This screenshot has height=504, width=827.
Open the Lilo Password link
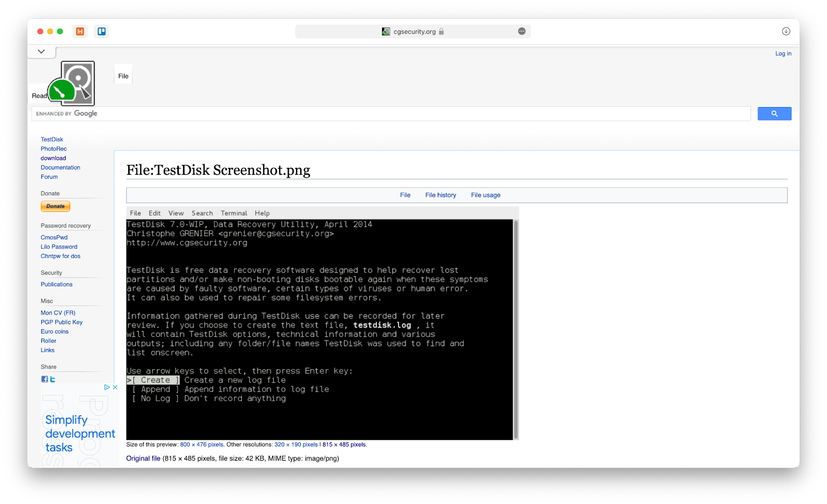[59, 247]
